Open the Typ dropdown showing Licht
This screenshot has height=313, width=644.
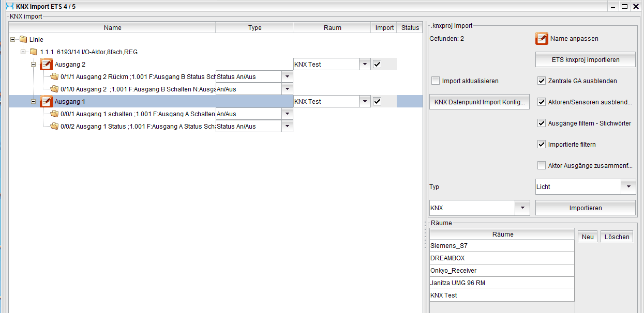pyautogui.click(x=628, y=186)
